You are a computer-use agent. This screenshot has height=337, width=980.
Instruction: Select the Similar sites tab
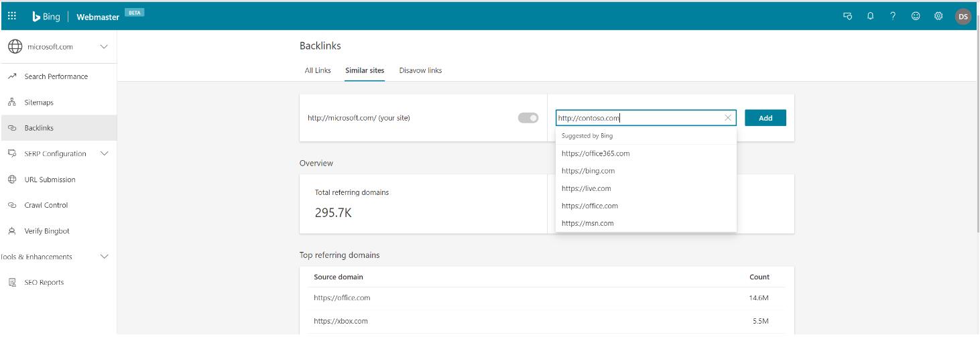[x=365, y=70]
